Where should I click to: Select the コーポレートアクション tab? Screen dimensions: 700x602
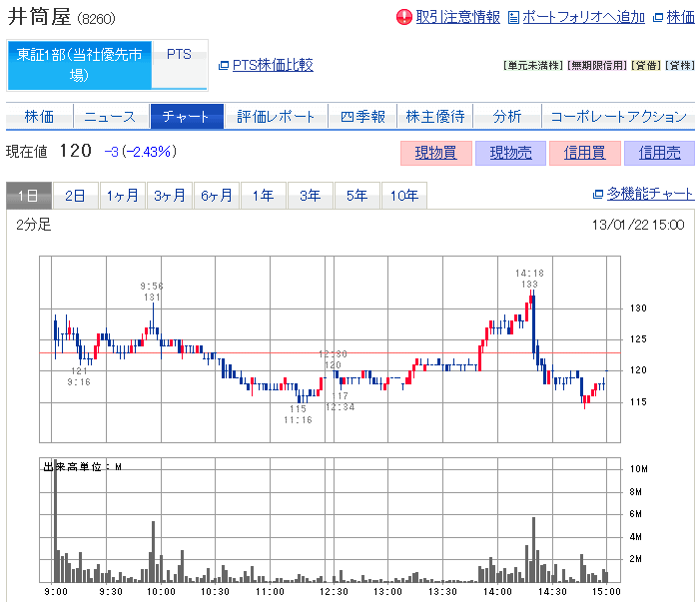[x=619, y=117]
